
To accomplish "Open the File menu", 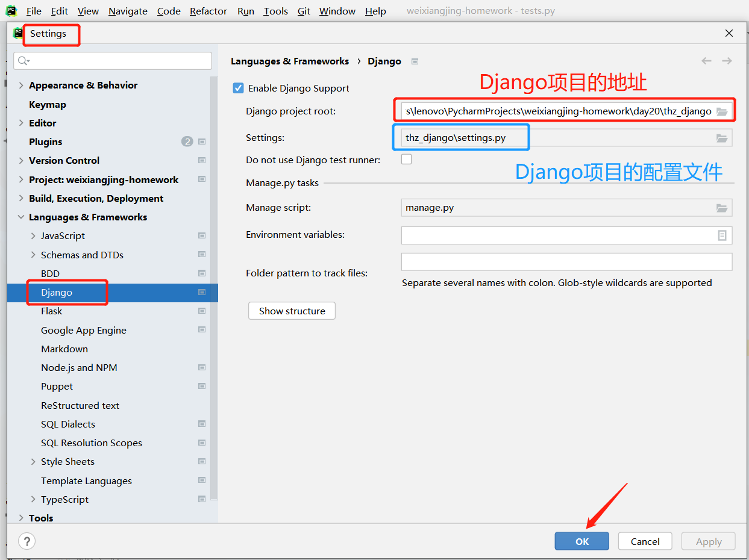I will pyautogui.click(x=34, y=11).
